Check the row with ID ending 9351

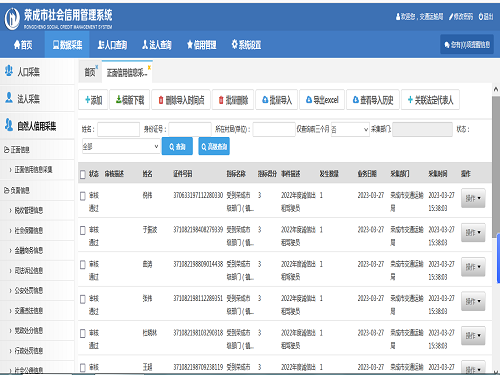coord(83,299)
